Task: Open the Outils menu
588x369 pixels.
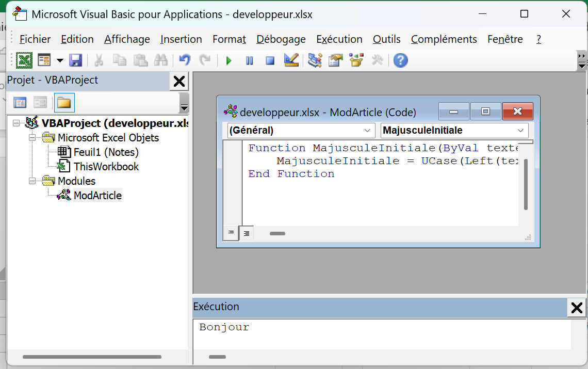Action: tap(387, 39)
